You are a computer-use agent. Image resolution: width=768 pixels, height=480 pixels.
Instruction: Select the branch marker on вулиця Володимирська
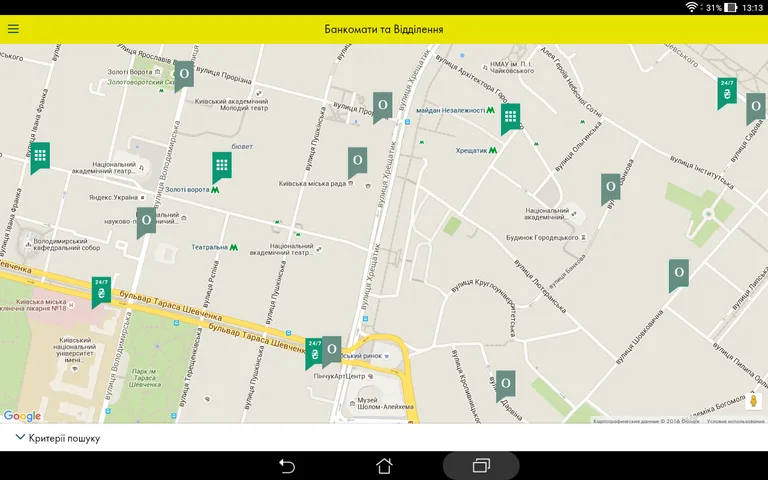click(146, 222)
